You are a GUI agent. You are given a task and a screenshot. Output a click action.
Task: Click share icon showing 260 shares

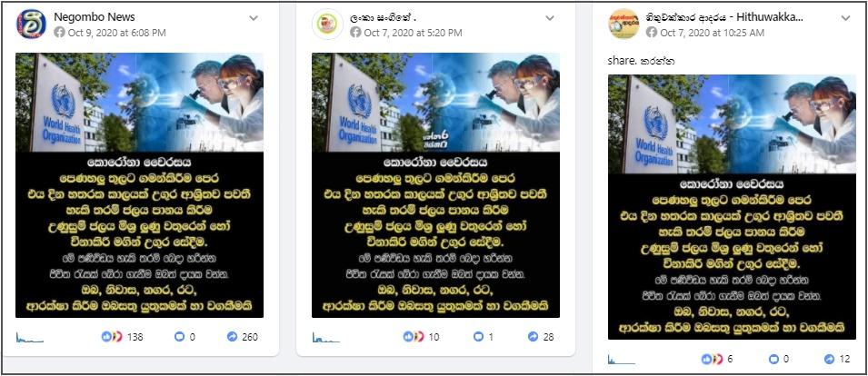[x=233, y=336]
